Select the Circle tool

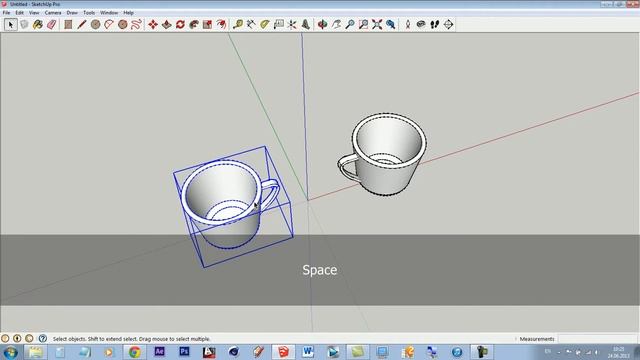96,24
